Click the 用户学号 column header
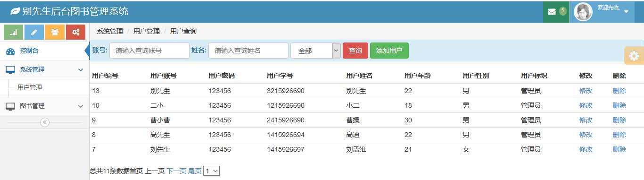Image resolution: width=644 pixels, height=180 pixels. [280, 76]
